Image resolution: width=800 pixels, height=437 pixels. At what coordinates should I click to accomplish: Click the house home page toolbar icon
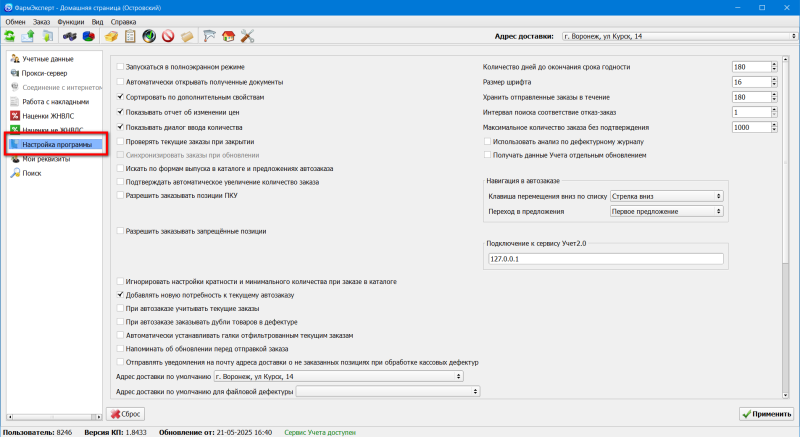click(229, 37)
